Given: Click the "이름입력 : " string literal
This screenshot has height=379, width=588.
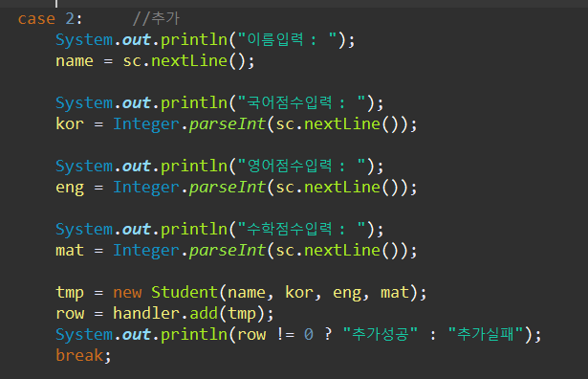Looking at the screenshot, I should click(x=287, y=39).
